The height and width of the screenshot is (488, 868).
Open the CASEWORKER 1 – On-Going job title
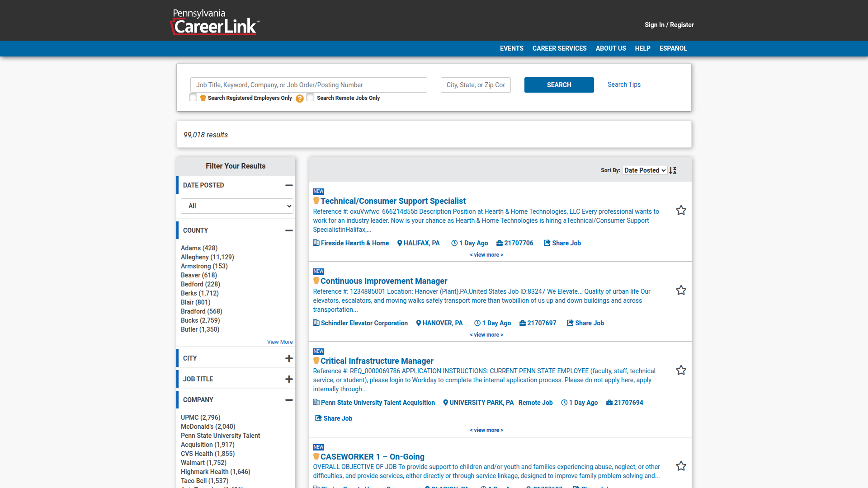(373, 457)
